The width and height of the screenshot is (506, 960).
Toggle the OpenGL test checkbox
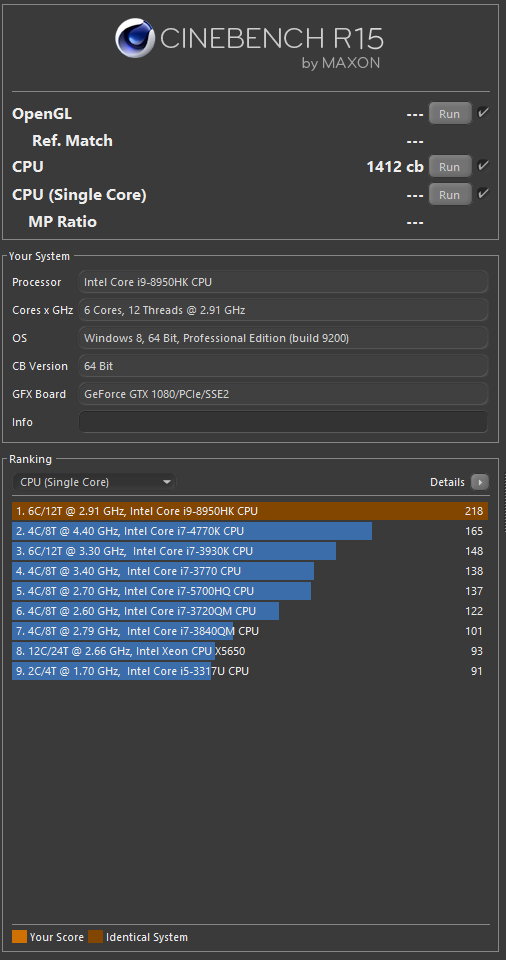pos(483,113)
